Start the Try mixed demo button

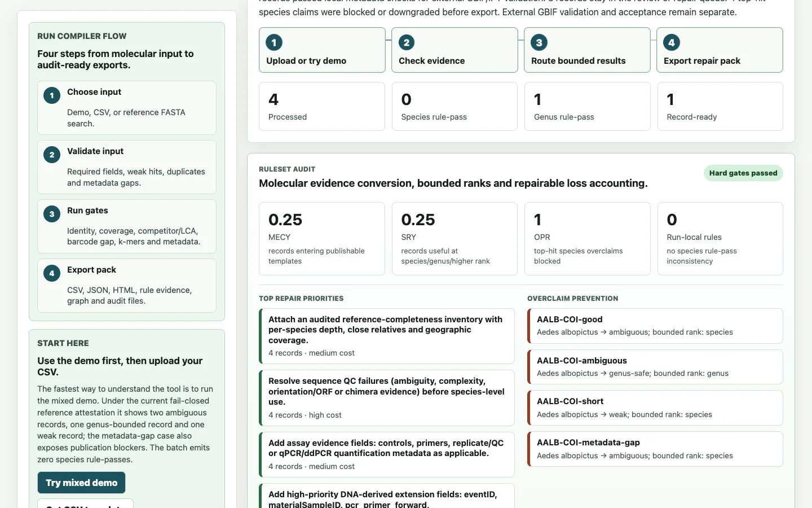pyautogui.click(x=82, y=483)
